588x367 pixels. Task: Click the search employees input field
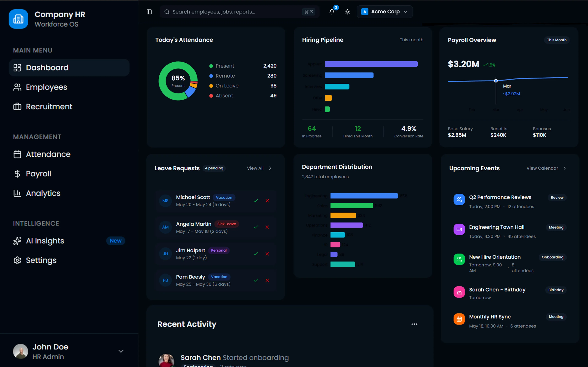point(239,12)
